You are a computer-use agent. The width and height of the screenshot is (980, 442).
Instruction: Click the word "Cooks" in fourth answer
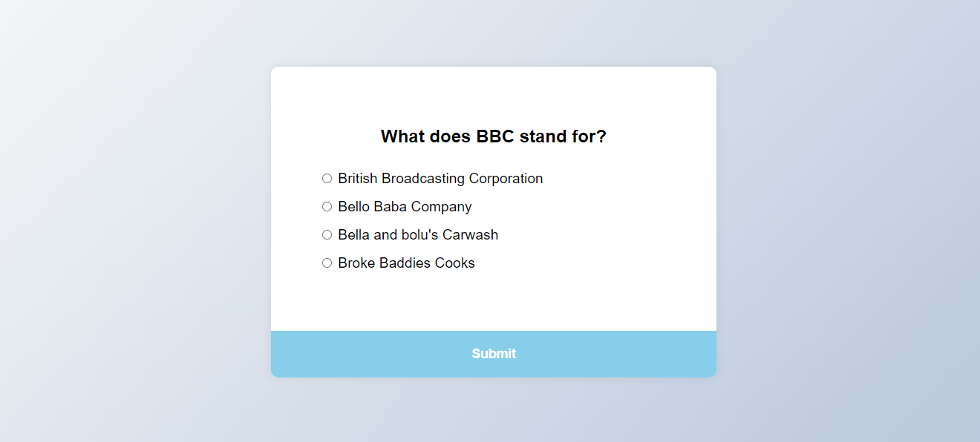[455, 263]
